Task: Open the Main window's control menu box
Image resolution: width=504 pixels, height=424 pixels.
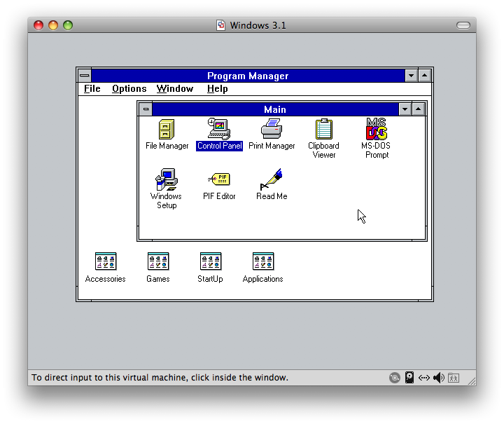Action: pos(146,109)
